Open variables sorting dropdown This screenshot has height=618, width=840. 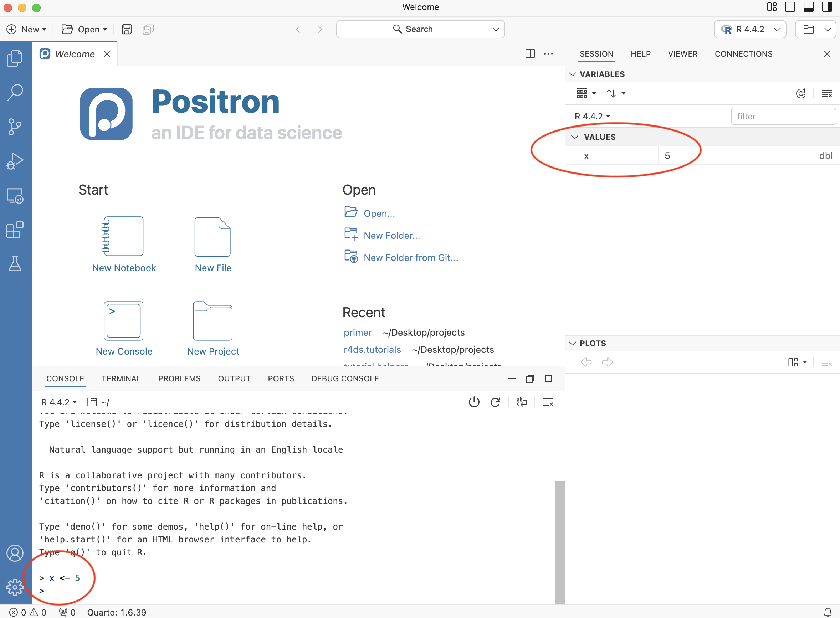coord(616,93)
